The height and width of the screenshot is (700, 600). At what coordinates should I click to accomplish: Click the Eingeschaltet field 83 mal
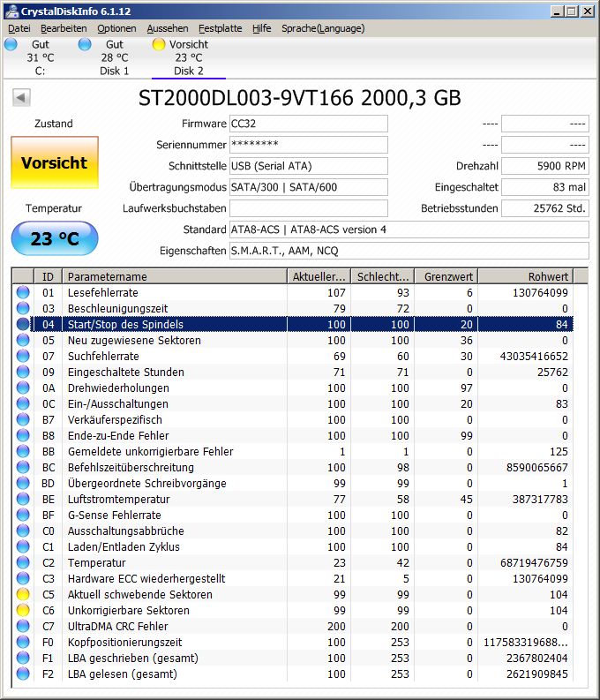[545, 187]
